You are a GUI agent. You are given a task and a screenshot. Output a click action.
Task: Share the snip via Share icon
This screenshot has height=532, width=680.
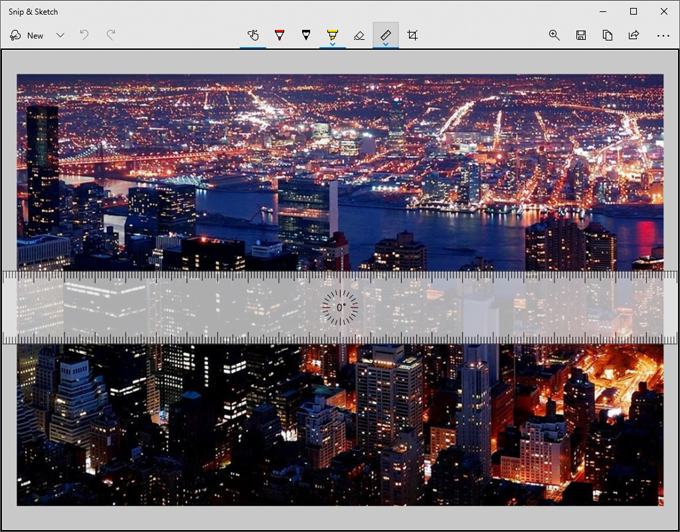[633, 35]
